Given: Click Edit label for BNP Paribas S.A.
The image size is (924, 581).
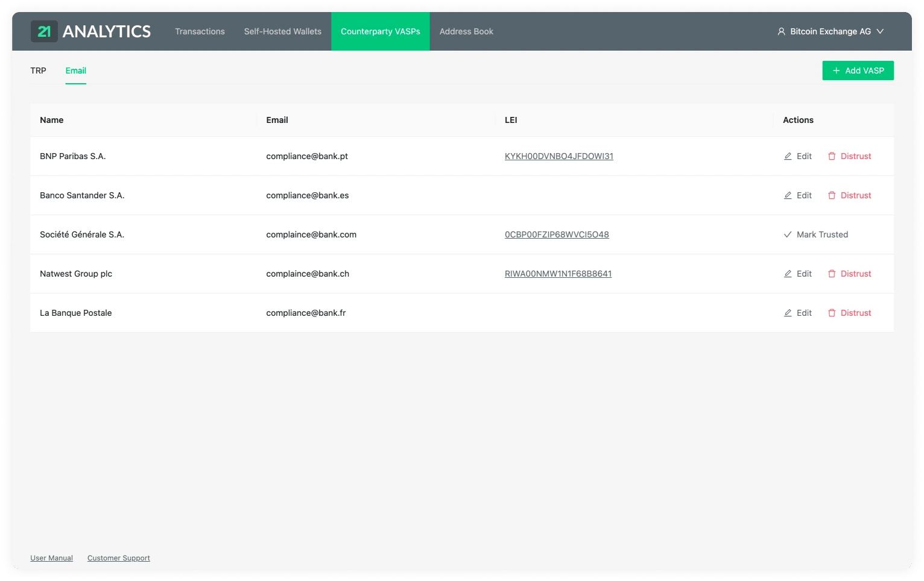Looking at the screenshot, I should coord(804,156).
